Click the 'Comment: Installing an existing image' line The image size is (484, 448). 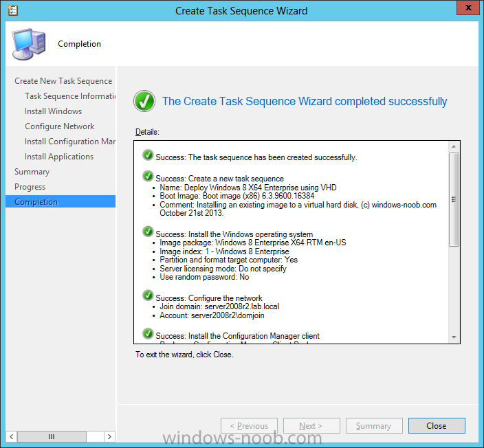pyautogui.click(x=298, y=209)
